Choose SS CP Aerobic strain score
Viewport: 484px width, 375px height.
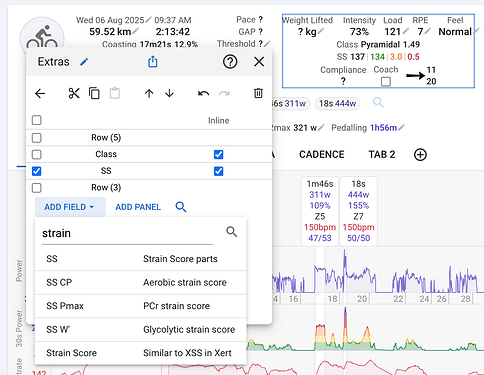pos(140,283)
